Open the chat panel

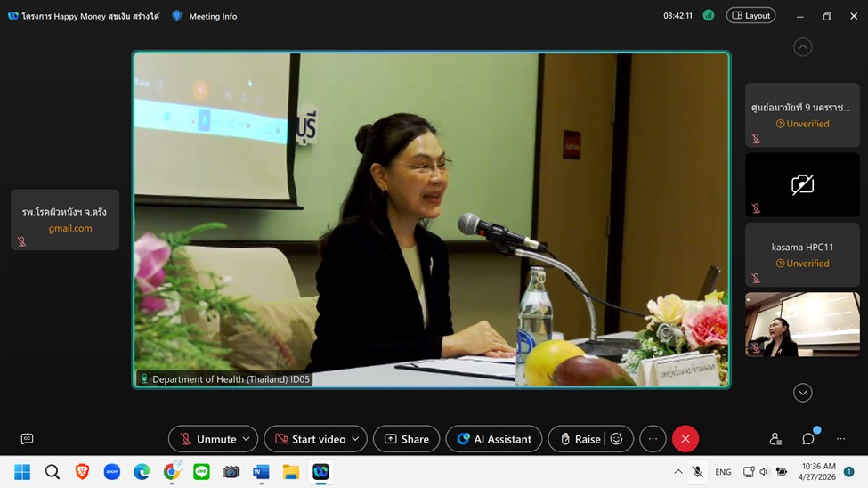point(808,439)
